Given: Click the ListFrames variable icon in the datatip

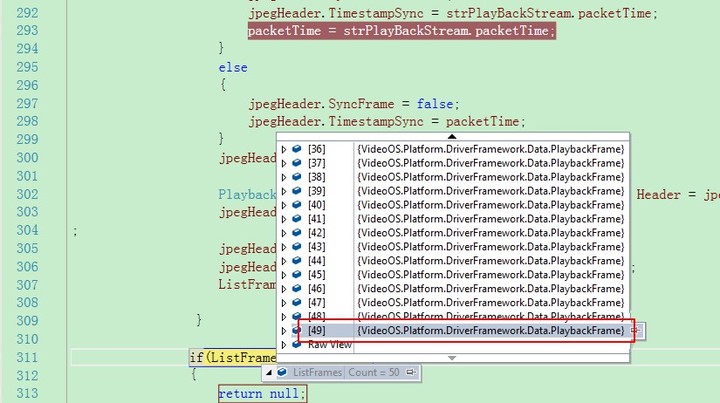Looking at the screenshot, I should tap(282, 372).
